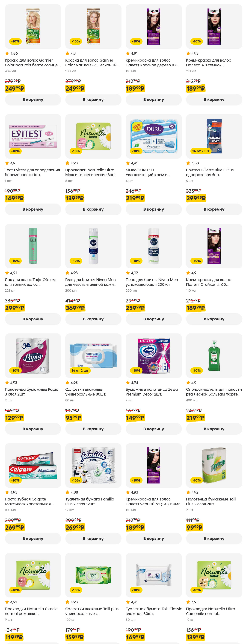Add Лесной Бальзам ополаскиватель to cart

tap(214, 429)
